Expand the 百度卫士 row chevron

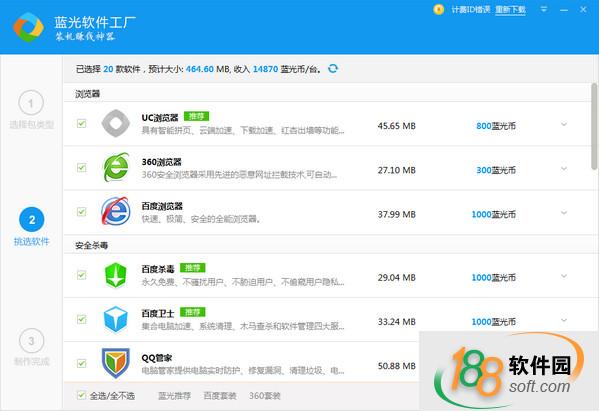564,320
